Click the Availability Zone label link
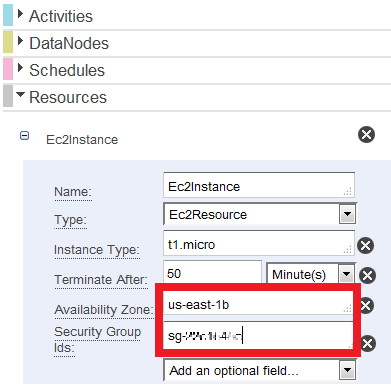The image size is (391, 385). [x=104, y=310]
